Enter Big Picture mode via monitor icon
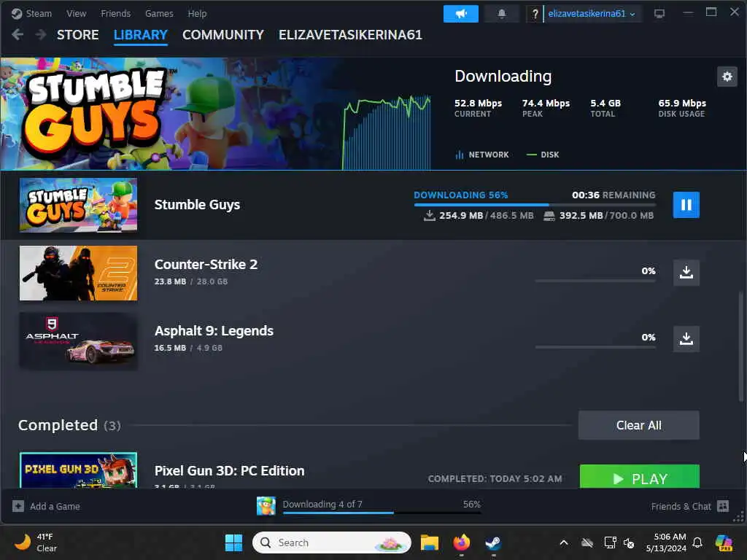Viewport: 747px width, 560px height. coord(659,14)
